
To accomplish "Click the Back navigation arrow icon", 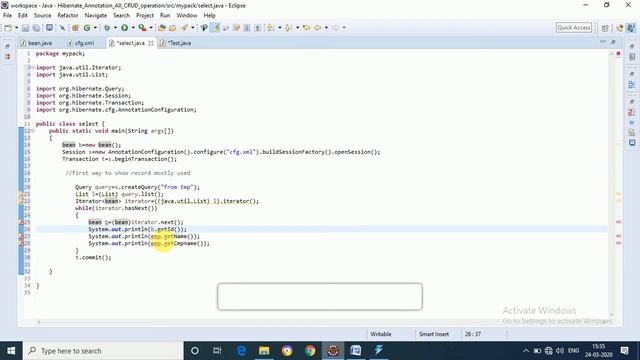I will tap(318, 28).
